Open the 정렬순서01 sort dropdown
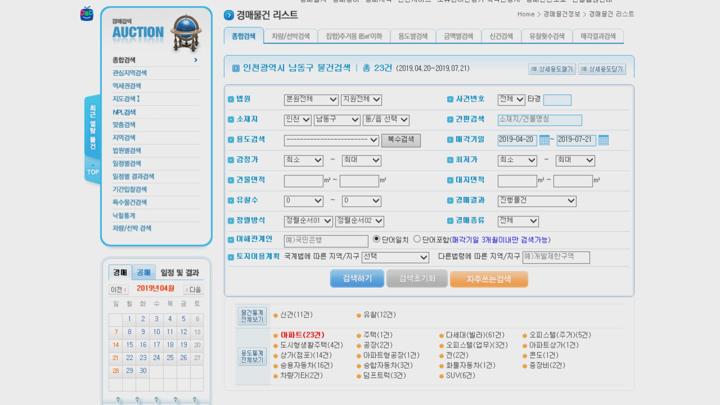This screenshot has width=720, height=405. [x=308, y=221]
